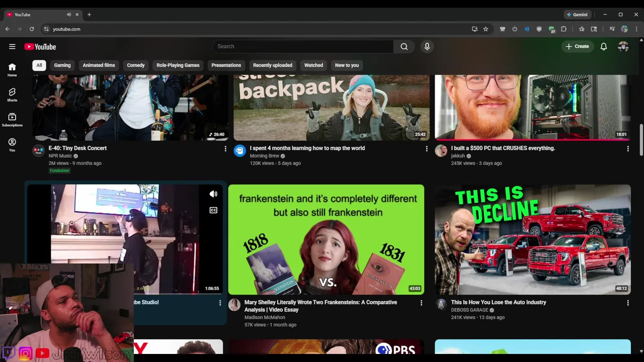
Task: Select the Recently uploaded chip
Action: point(273,65)
